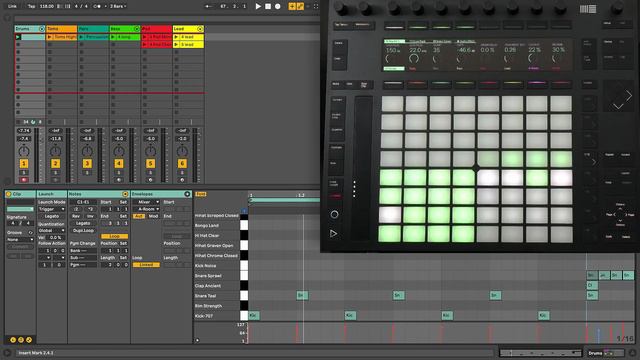Toggle the metronome in the top bar
Image resolution: width=640 pixels, height=360 pixels.
pyautogui.click(x=97, y=6)
